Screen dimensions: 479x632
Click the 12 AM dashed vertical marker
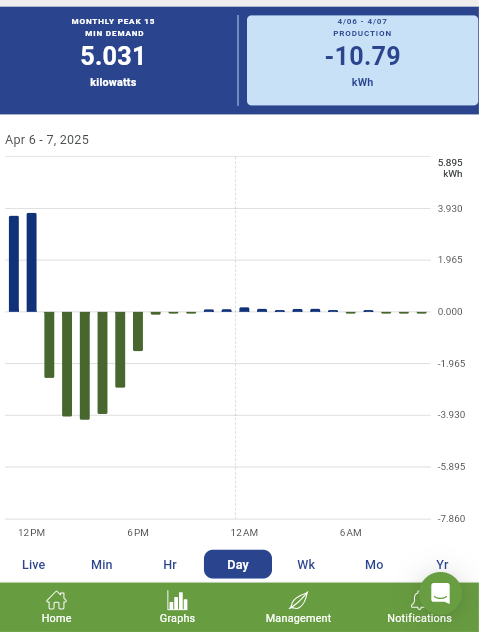[235, 338]
